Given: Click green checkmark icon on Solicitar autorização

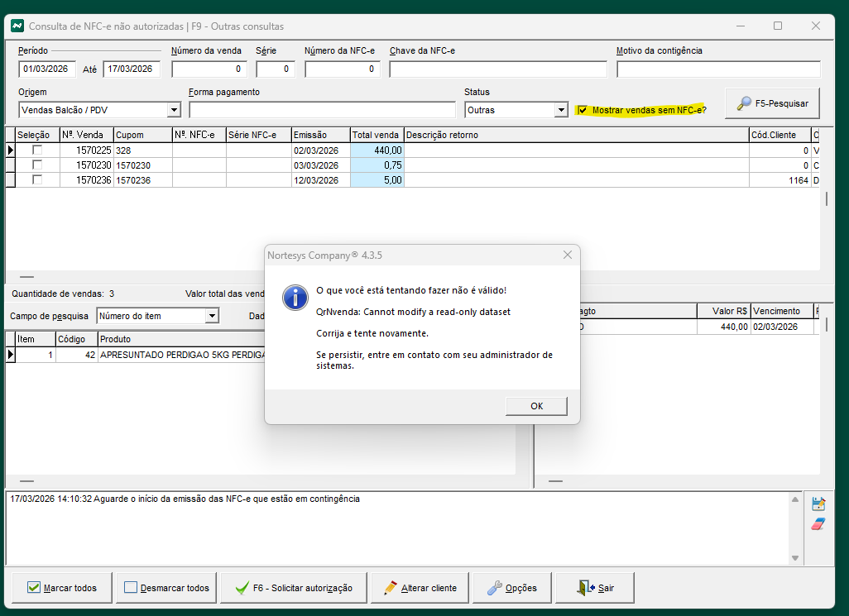Looking at the screenshot, I should (x=242, y=588).
